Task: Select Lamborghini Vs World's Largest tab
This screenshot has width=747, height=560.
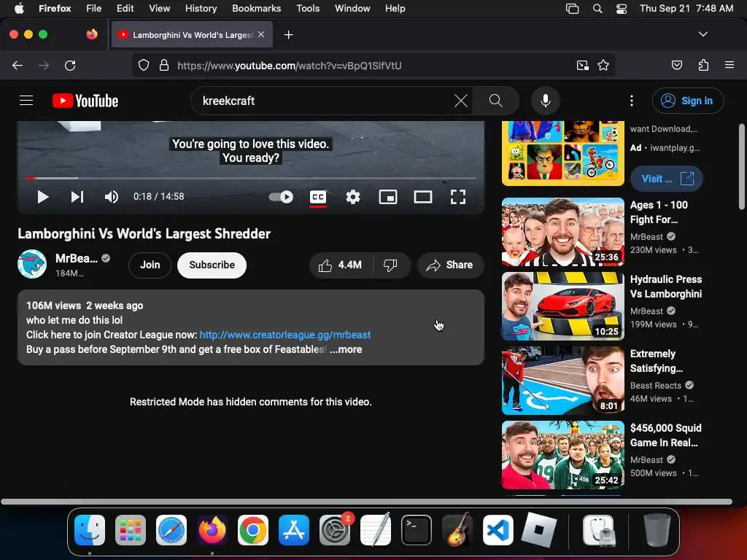Action: (x=192, y=35)
